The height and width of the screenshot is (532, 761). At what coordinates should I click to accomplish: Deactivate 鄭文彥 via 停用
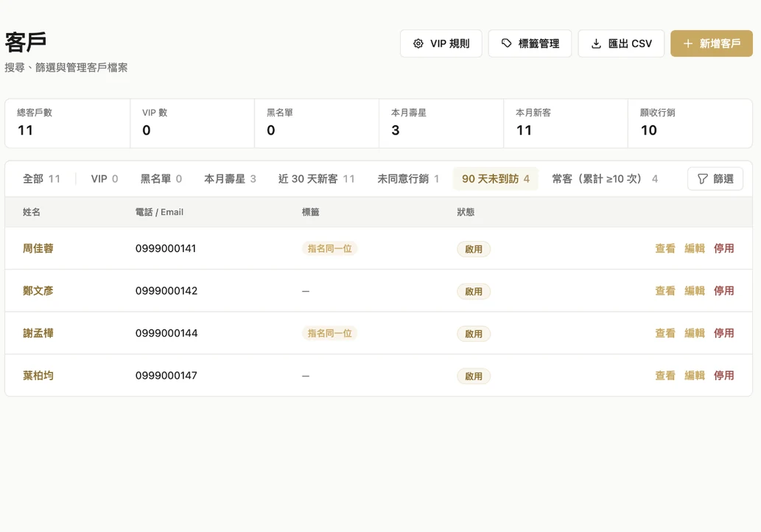point(723,291)
